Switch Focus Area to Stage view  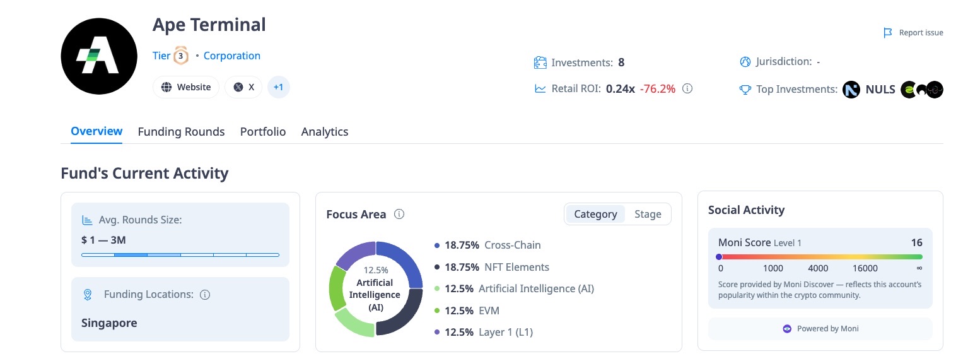(x=648, y=214)
